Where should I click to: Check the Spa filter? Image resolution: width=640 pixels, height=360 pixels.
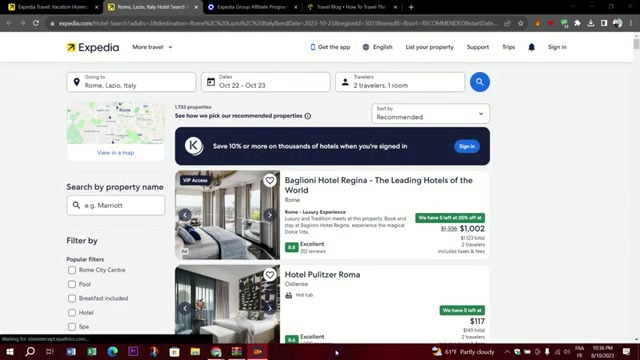(72, 327)
